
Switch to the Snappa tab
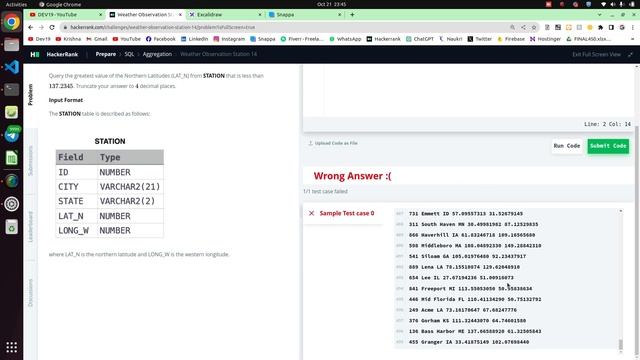(x=305, y=15)
